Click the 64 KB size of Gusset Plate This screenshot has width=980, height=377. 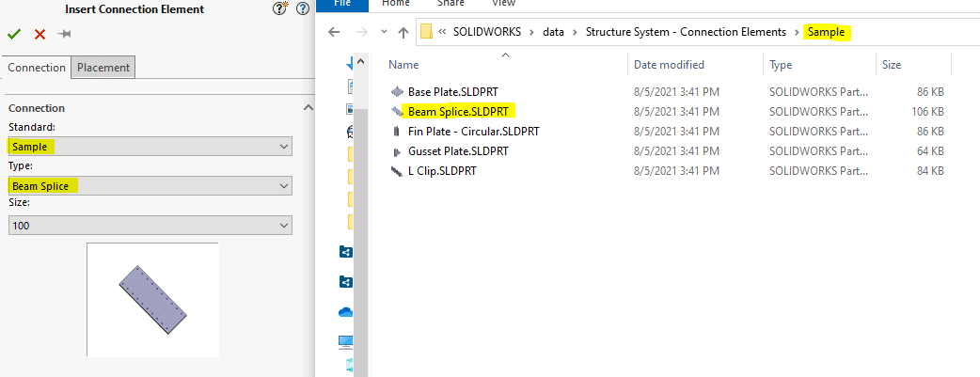click(930, 152)
